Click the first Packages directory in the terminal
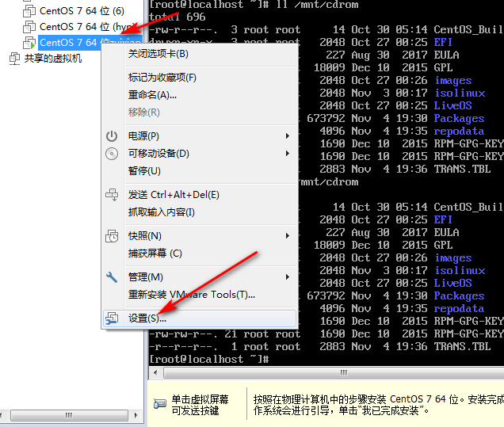504x427 pixels. coord(459,119)
